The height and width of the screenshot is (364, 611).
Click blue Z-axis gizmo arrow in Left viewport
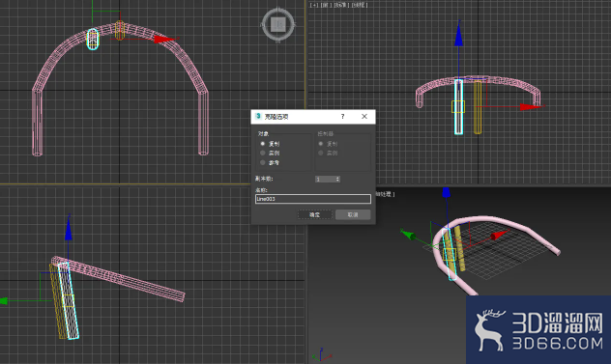click(x=69, y=230)
